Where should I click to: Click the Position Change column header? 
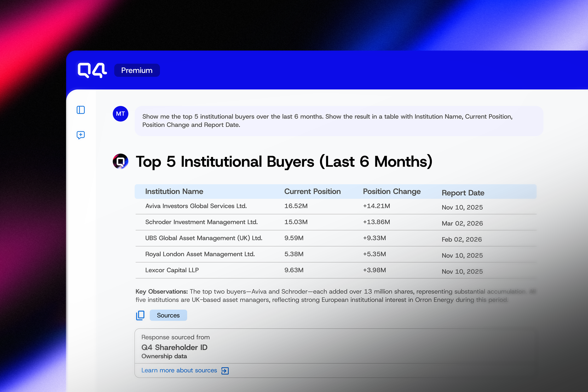[x=392, y=191]
